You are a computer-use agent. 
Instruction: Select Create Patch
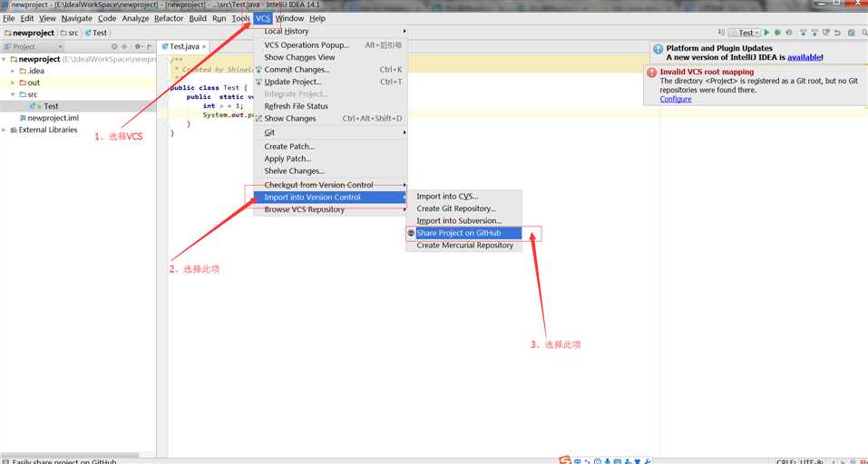click(x=330, y=147)
